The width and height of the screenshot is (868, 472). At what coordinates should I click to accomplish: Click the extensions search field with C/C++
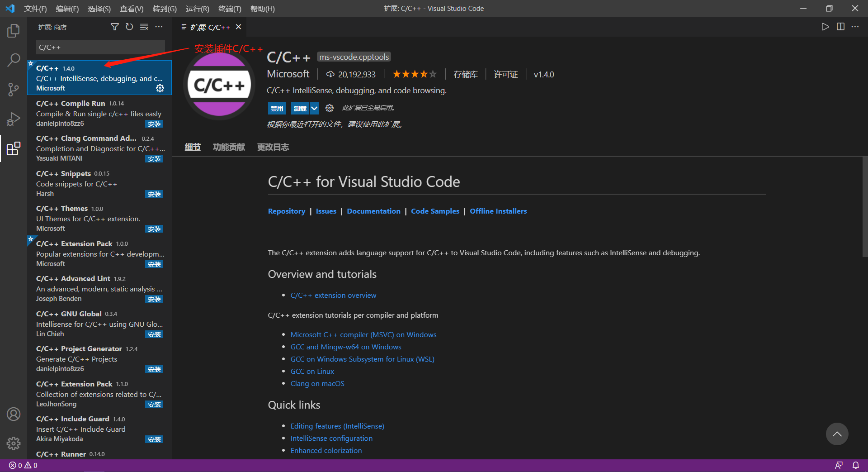(100, 47)
